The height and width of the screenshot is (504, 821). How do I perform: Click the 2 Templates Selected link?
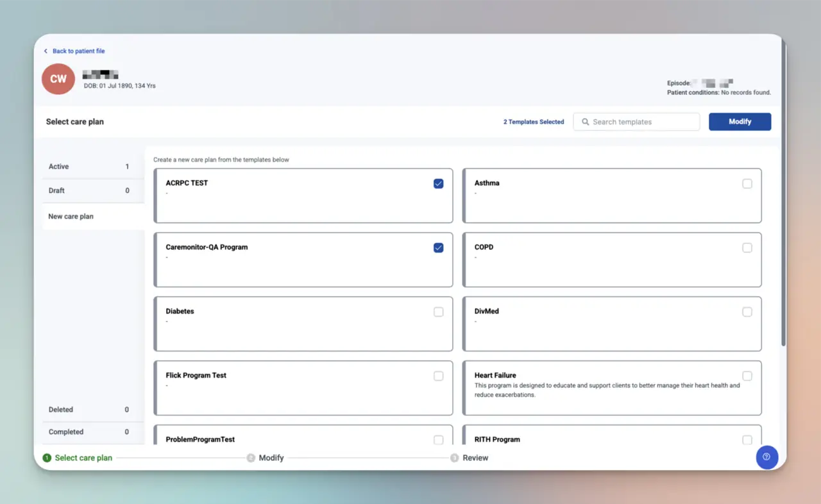coord(534,122)
